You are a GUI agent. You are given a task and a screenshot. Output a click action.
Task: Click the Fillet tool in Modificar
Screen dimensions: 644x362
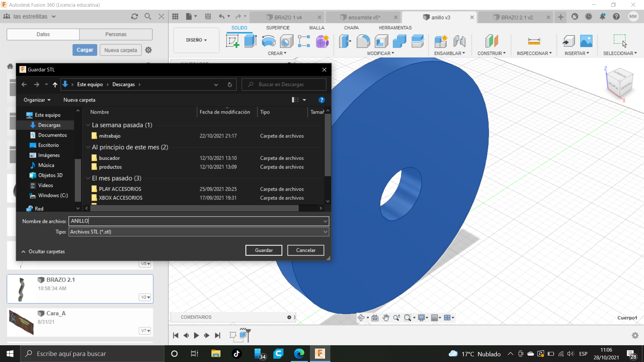point(363,41)
